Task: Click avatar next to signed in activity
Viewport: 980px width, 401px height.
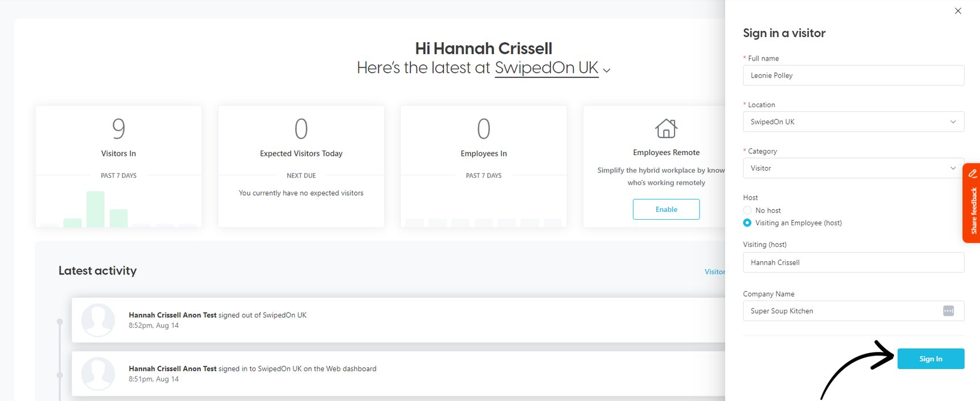Action: (x=98, y=374)
